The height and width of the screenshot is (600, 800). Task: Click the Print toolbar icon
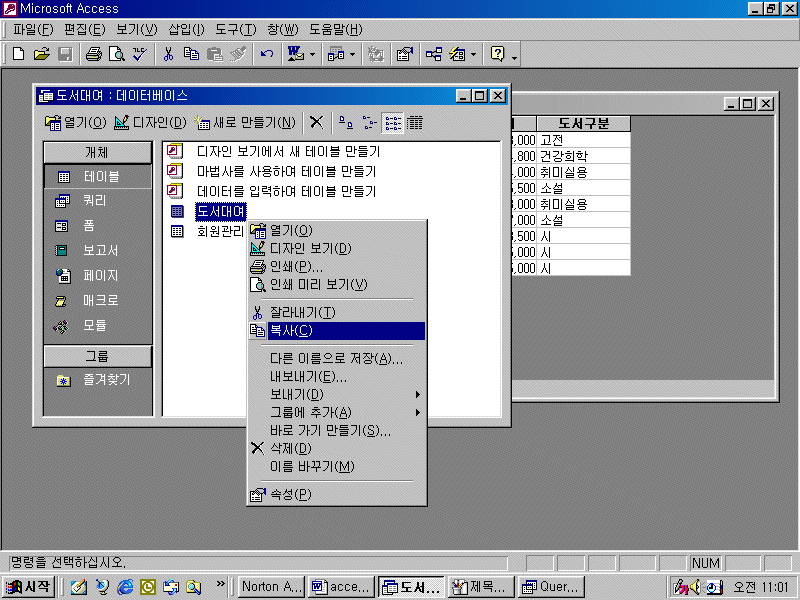[94, 54]
